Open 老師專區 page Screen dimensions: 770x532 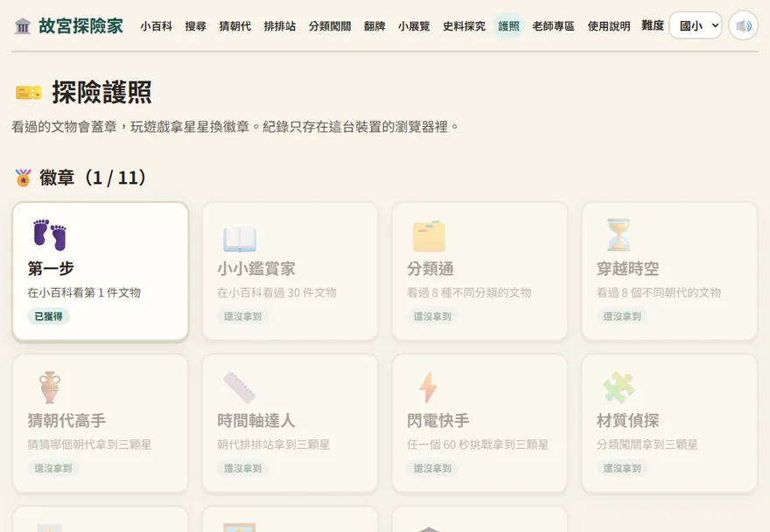[x=553, y=26]
